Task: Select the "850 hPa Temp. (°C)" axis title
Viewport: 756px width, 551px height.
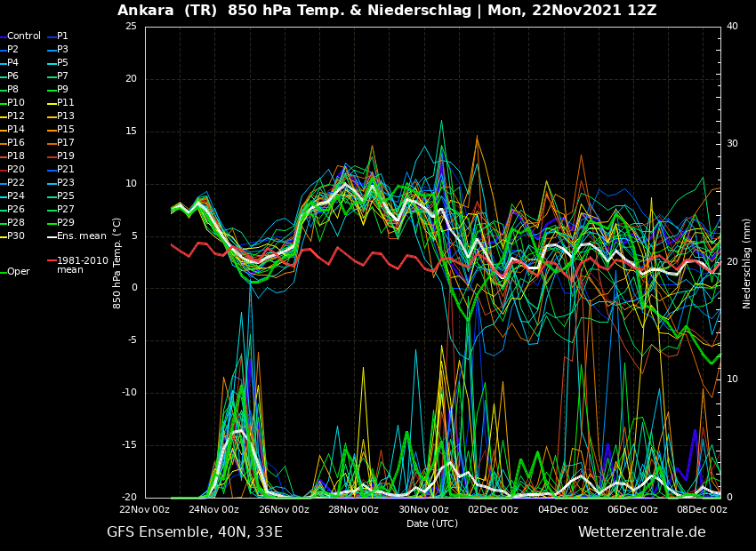Action: tap(117, 263)
